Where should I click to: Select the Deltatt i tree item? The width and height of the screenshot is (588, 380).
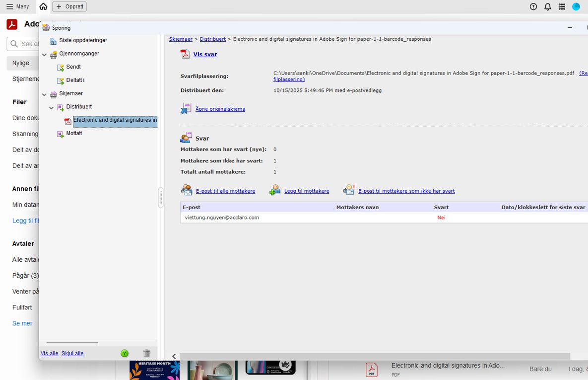point(75,80)
